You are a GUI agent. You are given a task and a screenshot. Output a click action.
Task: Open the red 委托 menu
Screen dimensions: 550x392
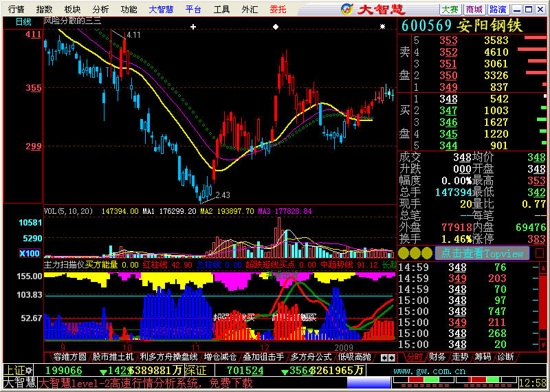click(x=278, y=9)
